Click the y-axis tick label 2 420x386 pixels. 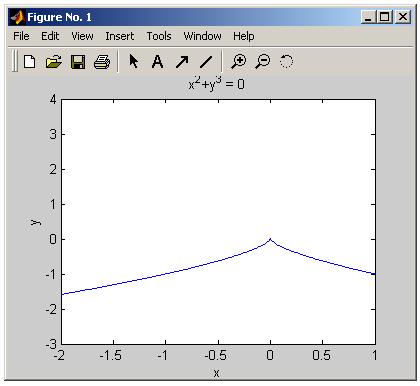click(53, 169)
